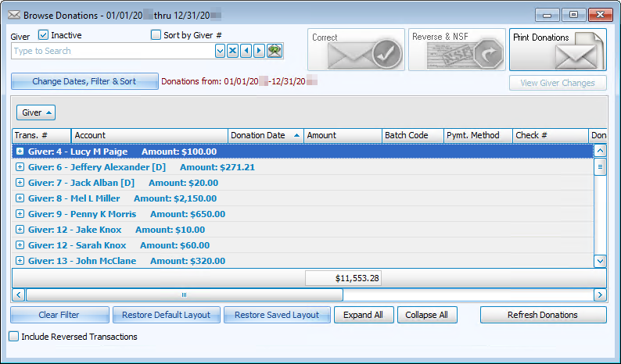The width and height of the screenshot is (621, 364).
Task: Uncheck the Inactive checkbox
Action: (x=44, y=35)
